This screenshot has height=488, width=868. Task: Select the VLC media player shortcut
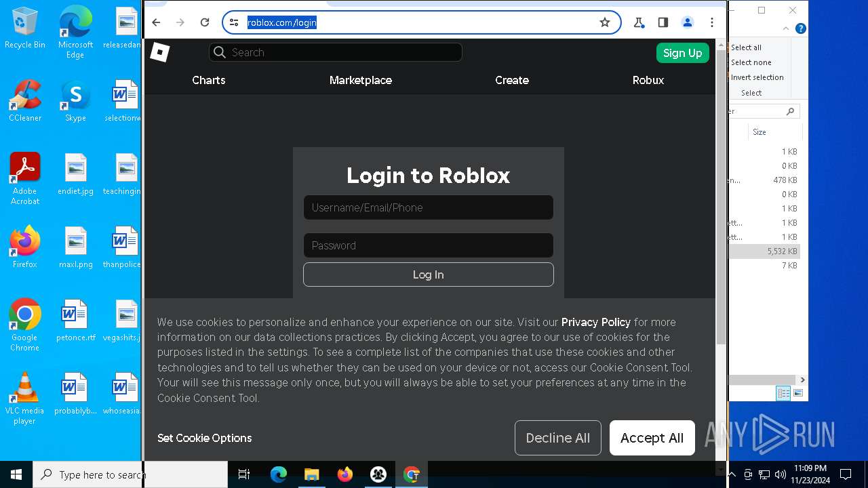[25, 399]
